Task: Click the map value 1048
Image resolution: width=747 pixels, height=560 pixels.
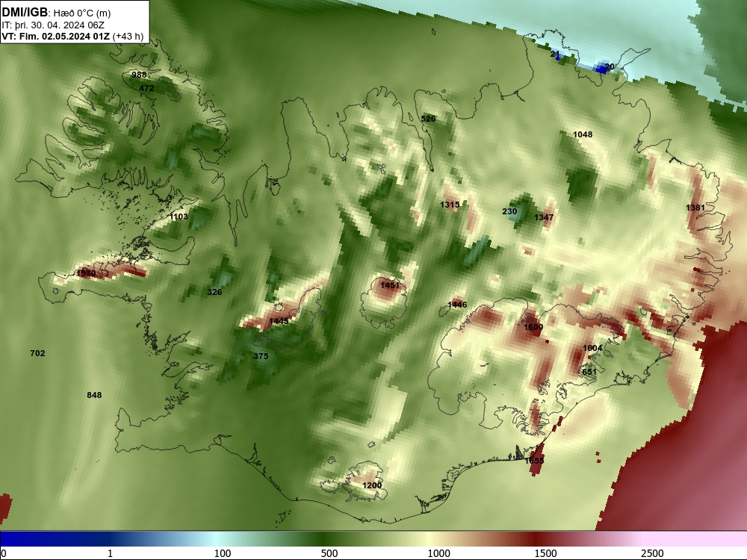Action: point(583,134)
